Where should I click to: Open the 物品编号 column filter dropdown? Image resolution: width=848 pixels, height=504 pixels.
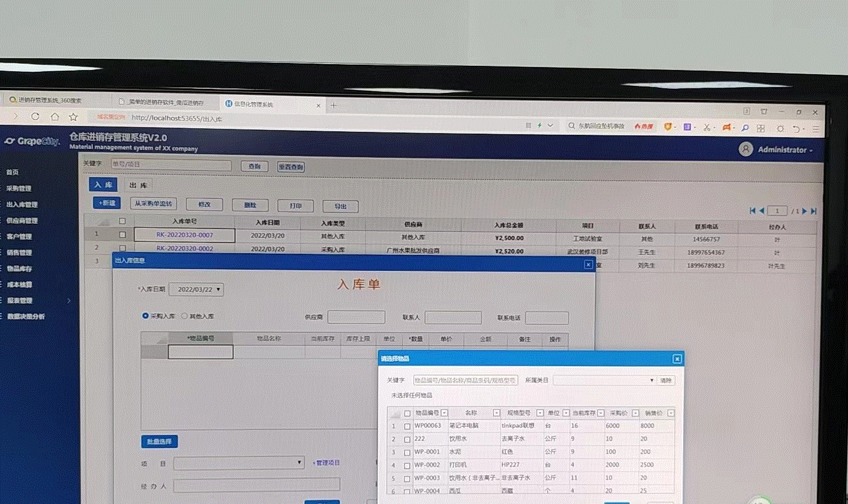[445, 413]
